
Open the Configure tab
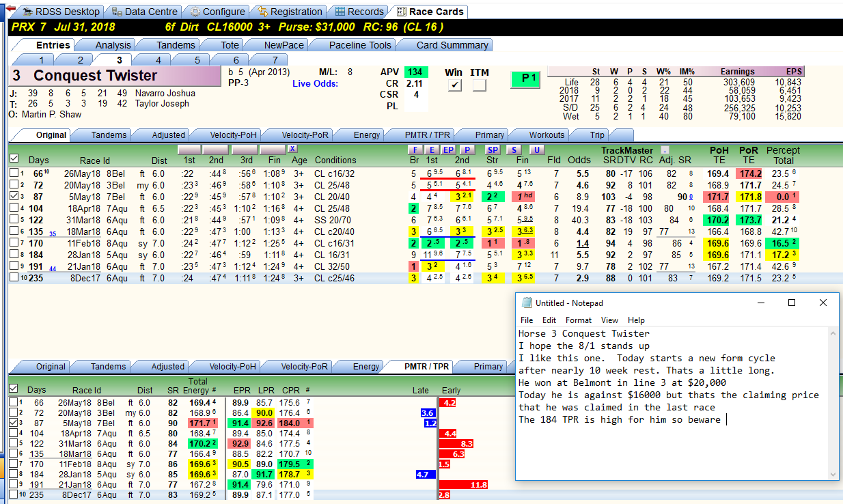(218, 12)
